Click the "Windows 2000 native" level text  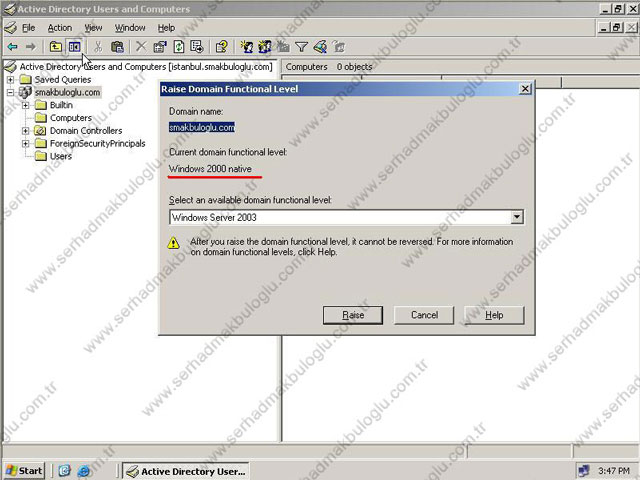[x=210, y=169]
